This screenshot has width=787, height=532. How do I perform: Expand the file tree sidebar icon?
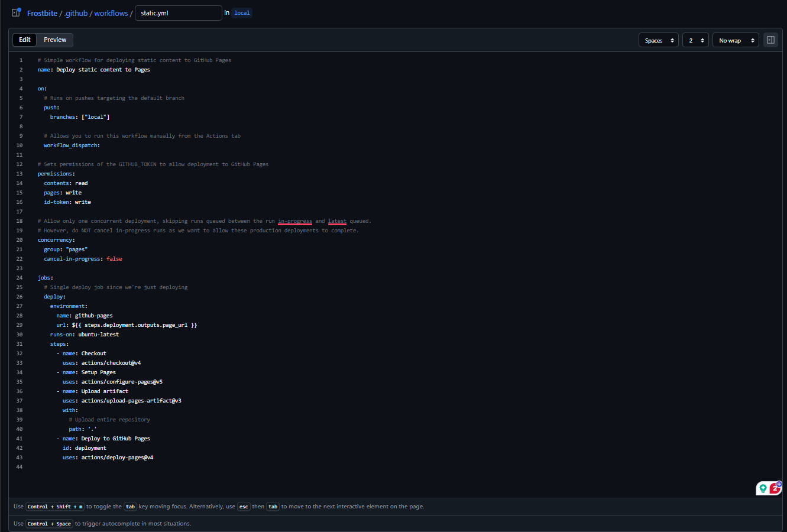[16, 12]
